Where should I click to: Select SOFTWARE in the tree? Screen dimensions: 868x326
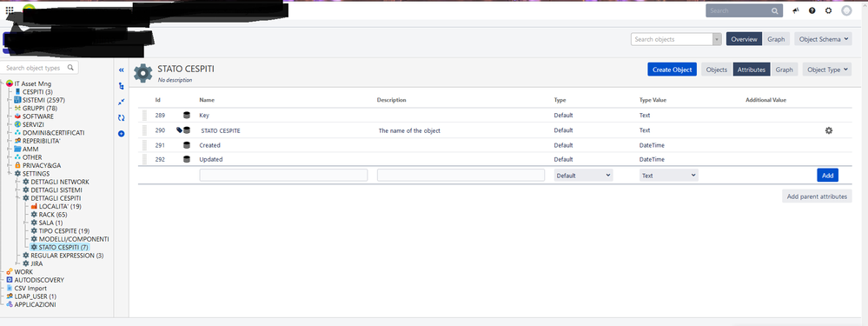point(38,116)
